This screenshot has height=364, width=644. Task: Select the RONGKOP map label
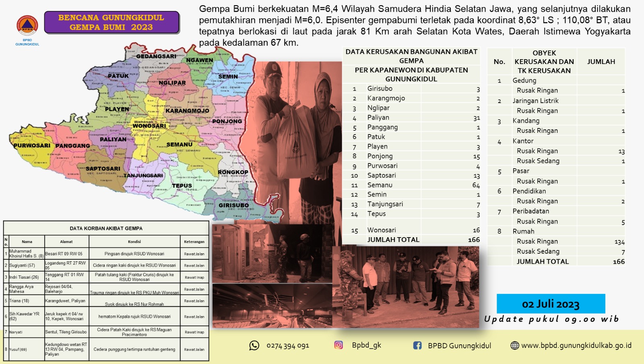click(233, 172)
